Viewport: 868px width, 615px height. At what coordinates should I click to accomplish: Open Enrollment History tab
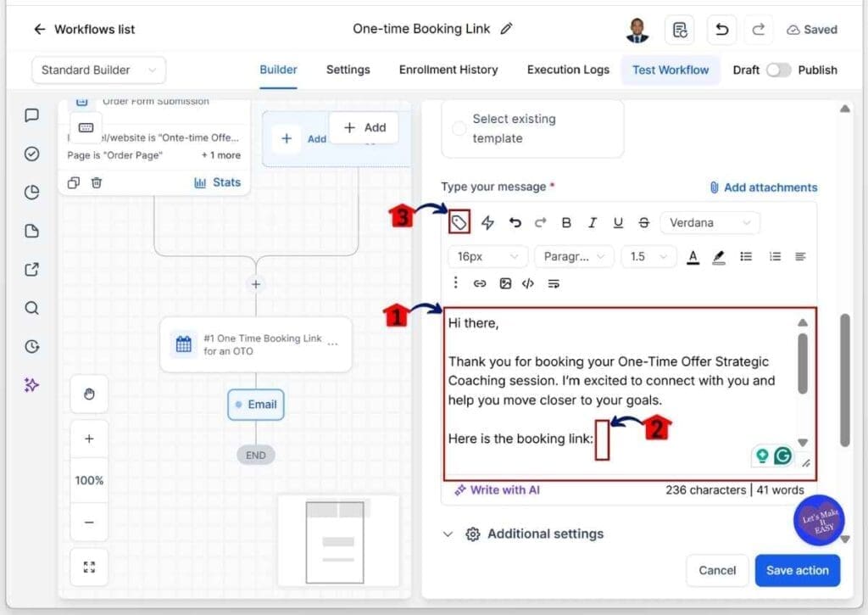[448, 70]
